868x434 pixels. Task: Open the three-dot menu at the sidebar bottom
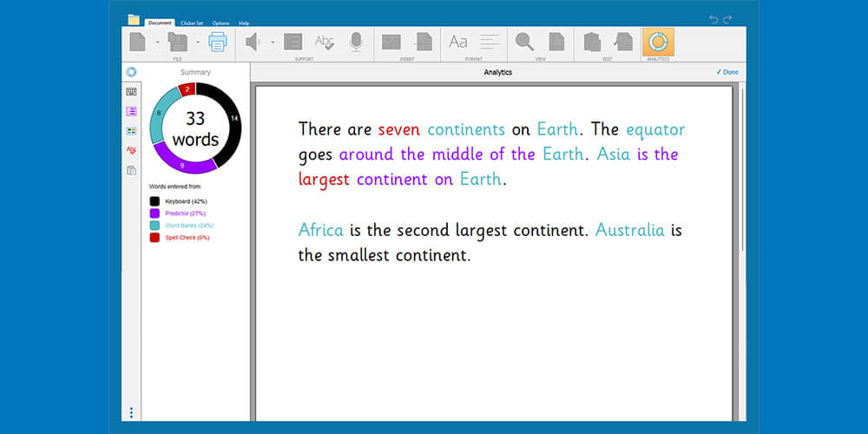[131, 412]
